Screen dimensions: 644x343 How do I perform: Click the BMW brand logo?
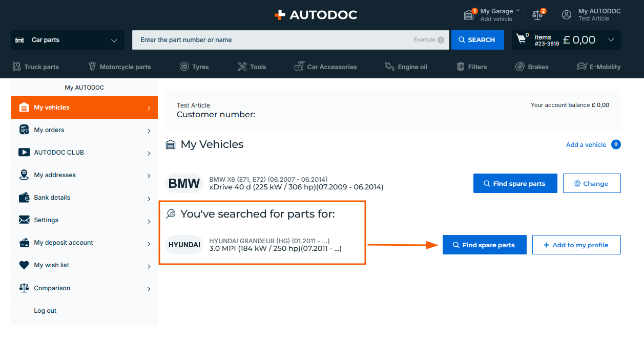point(184,183)
